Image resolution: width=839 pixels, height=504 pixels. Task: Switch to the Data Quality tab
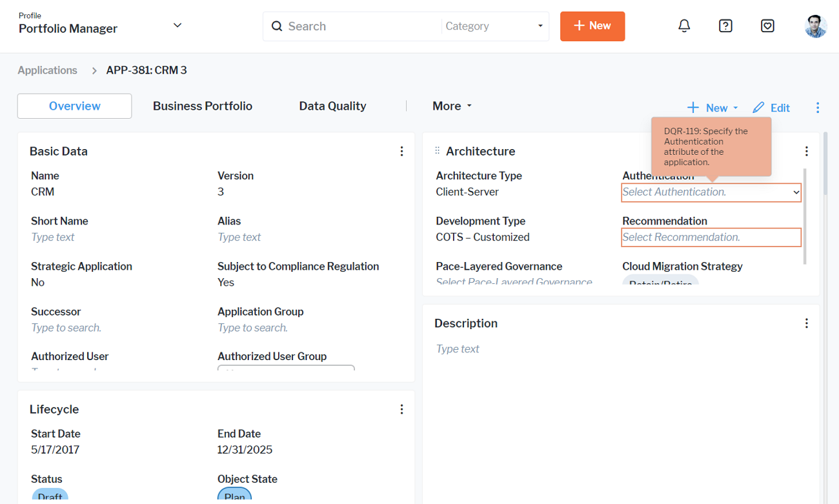pos(332,106)
